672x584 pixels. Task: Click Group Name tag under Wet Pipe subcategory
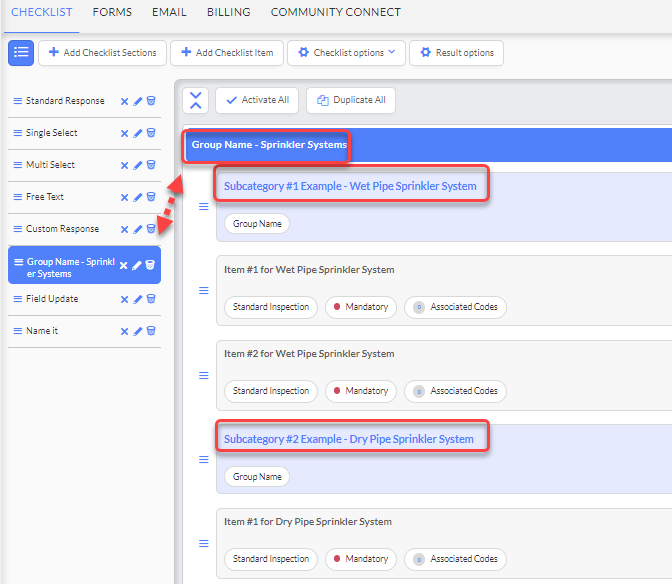pyautogui.click(x=257, y=224)
